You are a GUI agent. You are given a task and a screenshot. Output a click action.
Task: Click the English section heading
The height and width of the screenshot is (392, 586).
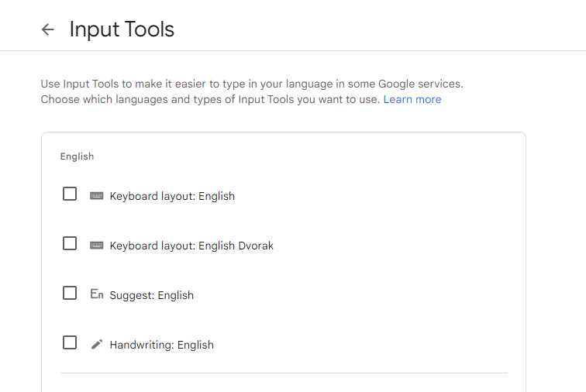[77, 156]
